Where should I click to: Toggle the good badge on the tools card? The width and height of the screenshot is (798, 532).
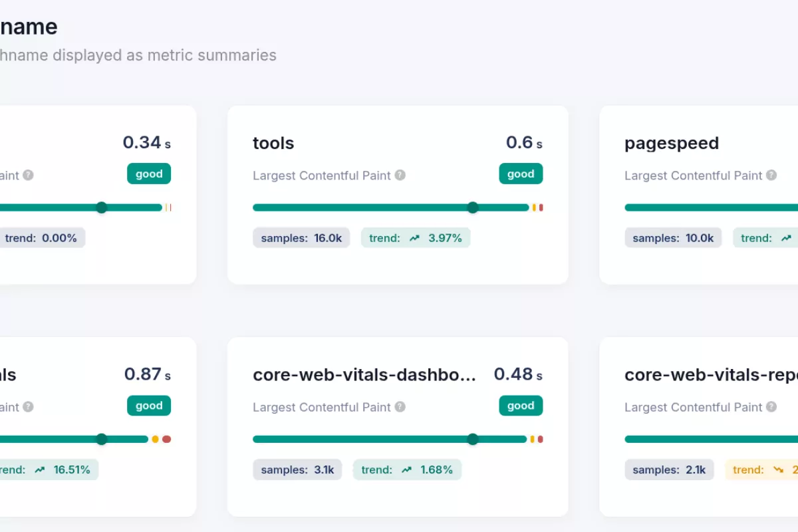pyautogui.click(x=521, y=174)
